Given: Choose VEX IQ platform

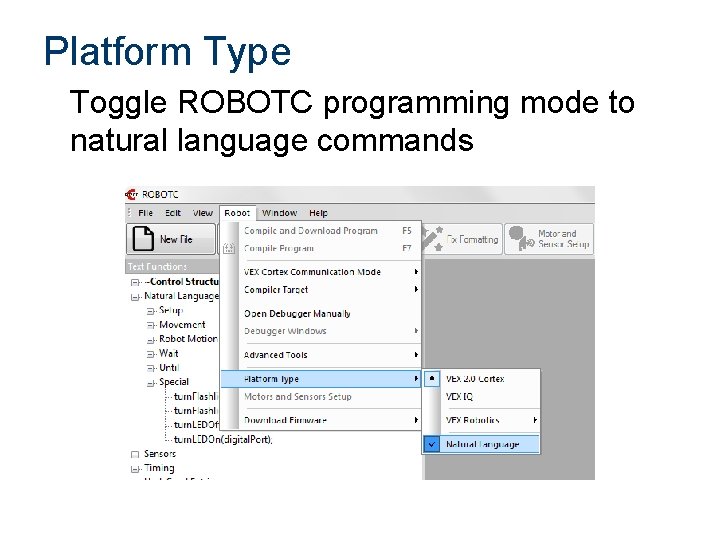Looking at the screenshot, I should [480, 396].
